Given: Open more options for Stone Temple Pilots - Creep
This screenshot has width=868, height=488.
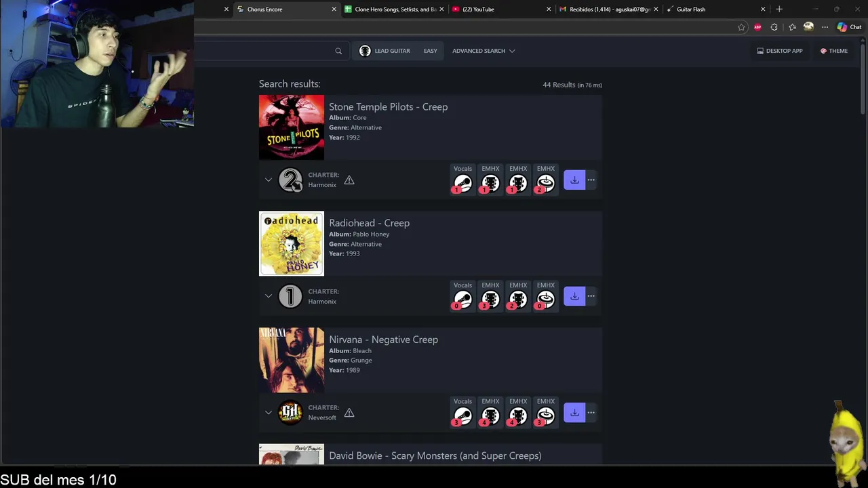Looking at the screenshot, I should [x=591, y=180].
